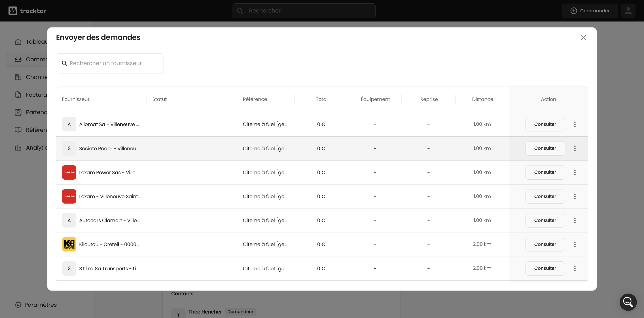Open more options for Kiloutou row
This screenshot has width=644, height=318.
tap(575, 244)
